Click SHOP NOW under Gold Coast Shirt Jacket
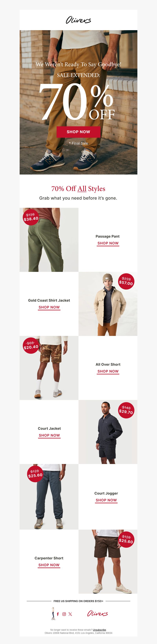 (49, 307)
